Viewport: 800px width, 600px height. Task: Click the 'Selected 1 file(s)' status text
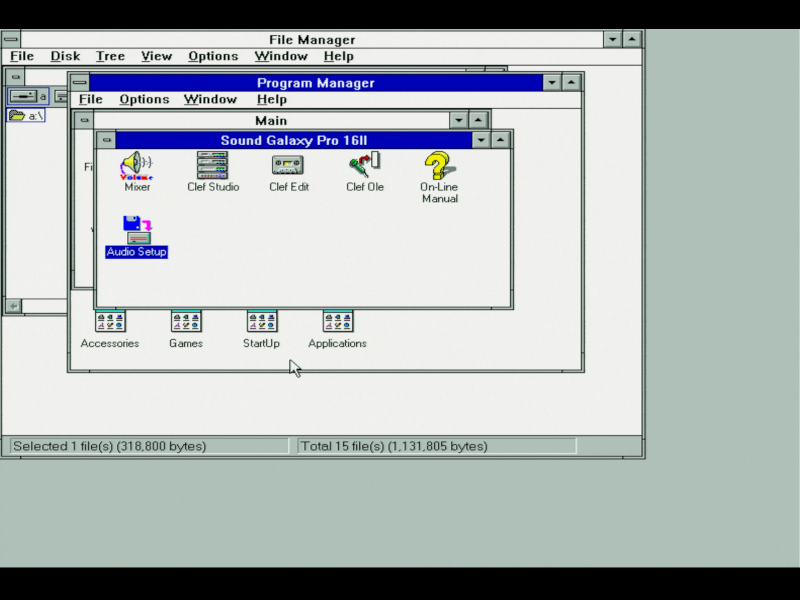[110, 446]
